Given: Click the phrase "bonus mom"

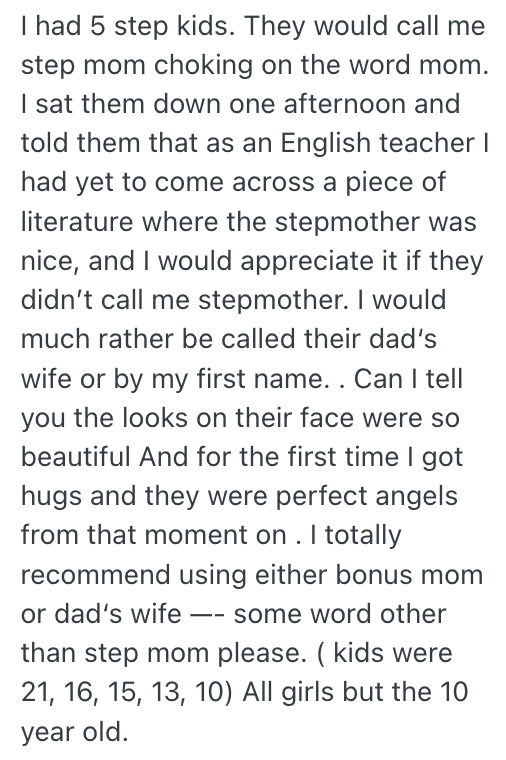Looking at the screenshot, I should point(410,575).
